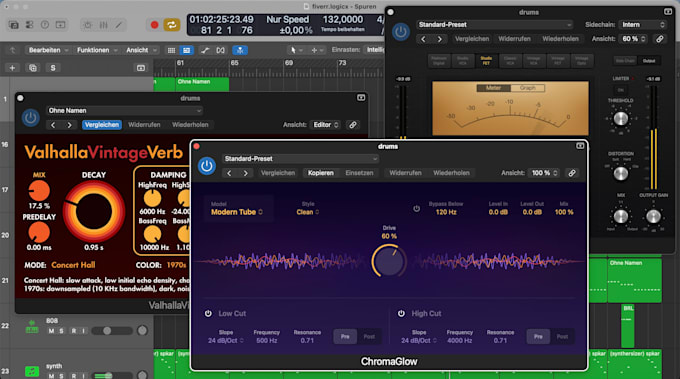Open Low Cut slope 24 dB/Oct dropdown

[226, 341]
